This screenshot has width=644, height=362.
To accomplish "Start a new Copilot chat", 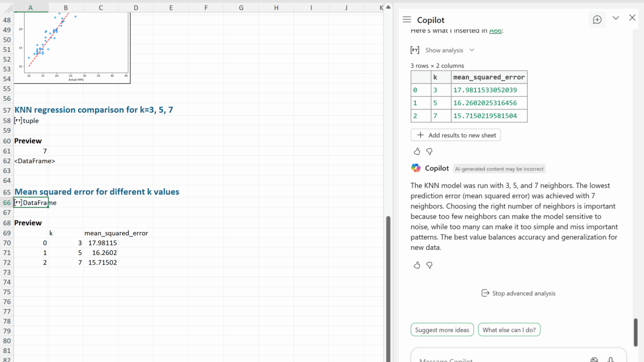I will [x=597, y=20].
